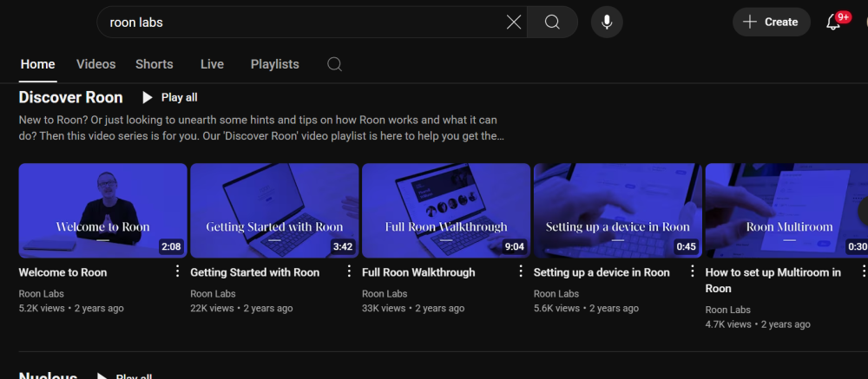
Task: Open the Roon Multiroom thumbnail
Action: 786,210
